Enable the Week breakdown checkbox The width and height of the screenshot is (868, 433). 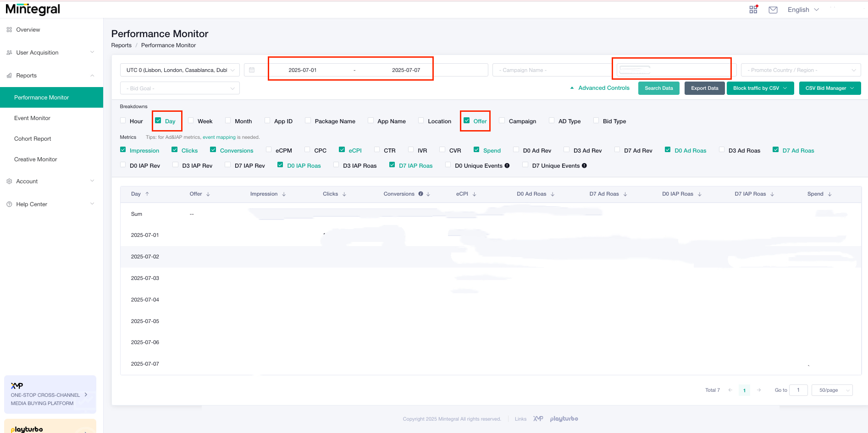point(191,120)
